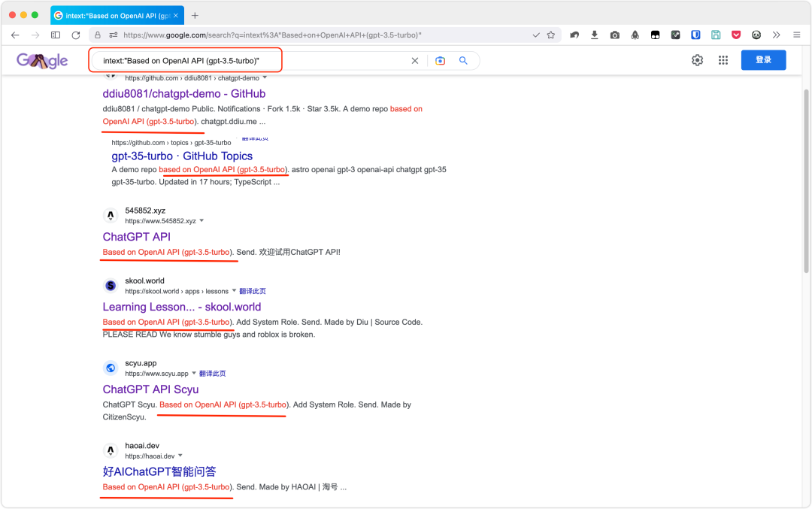812x509 pixels.
Task: Click the blue 登录 sign-in button
Action: 763,60
